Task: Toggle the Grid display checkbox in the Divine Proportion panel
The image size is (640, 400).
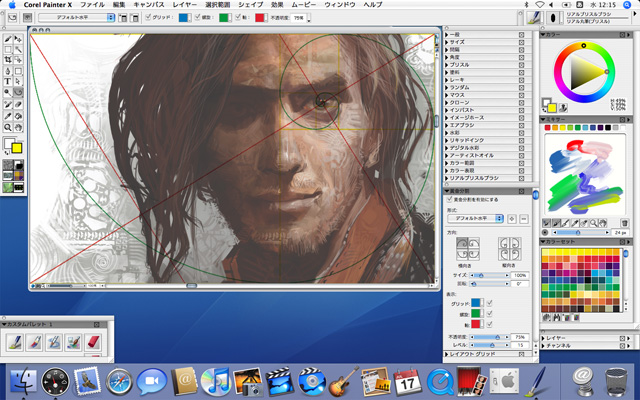Action: point(490,303)
